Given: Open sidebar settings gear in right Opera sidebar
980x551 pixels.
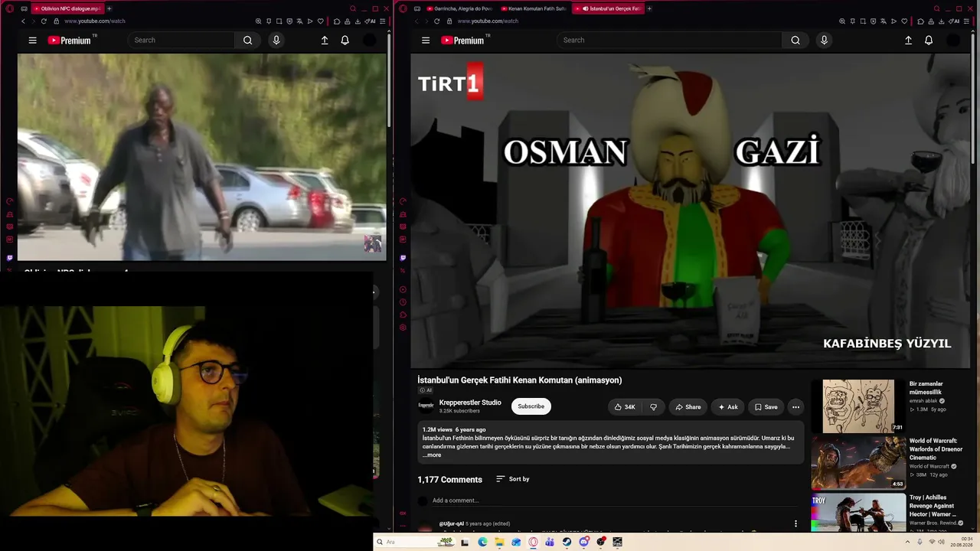Looking at the screenshot, I should coord(403,328).
